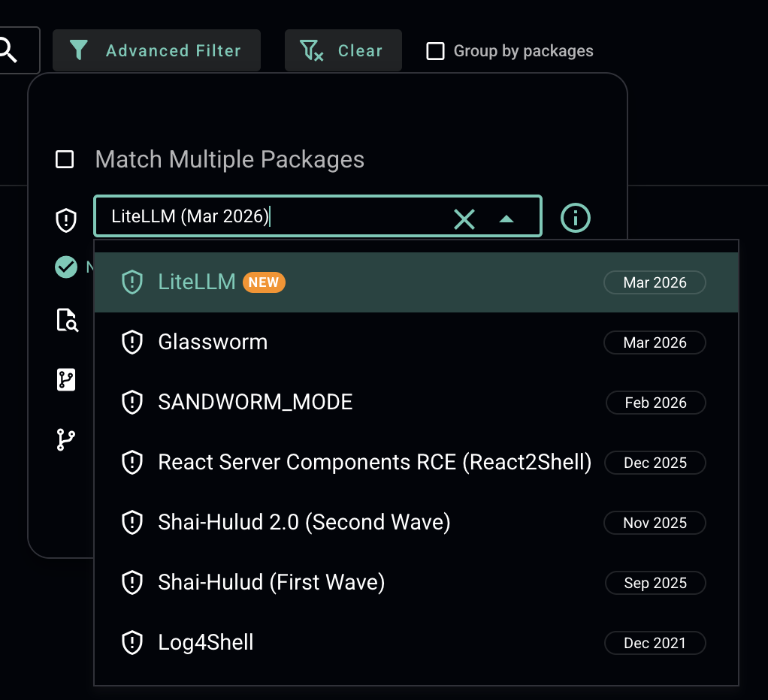
Task: Click the Group by packages label
Action: pyautogui.click(x=524, y=51)
